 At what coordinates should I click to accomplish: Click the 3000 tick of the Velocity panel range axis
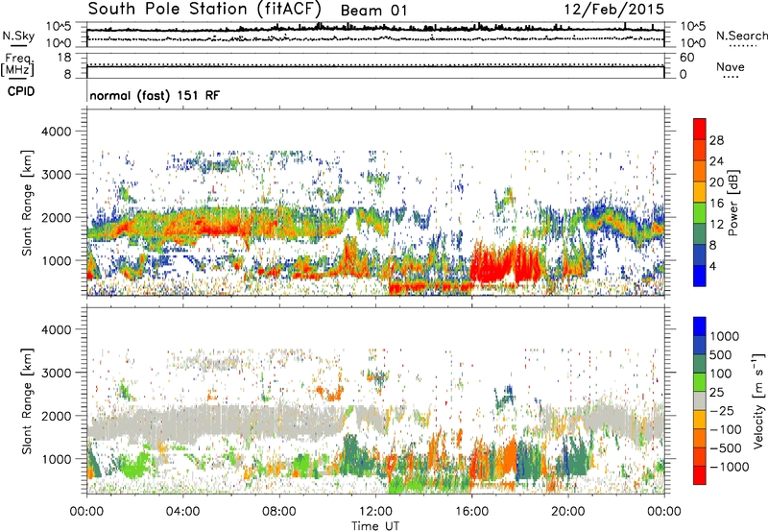(x=56, y=373)
